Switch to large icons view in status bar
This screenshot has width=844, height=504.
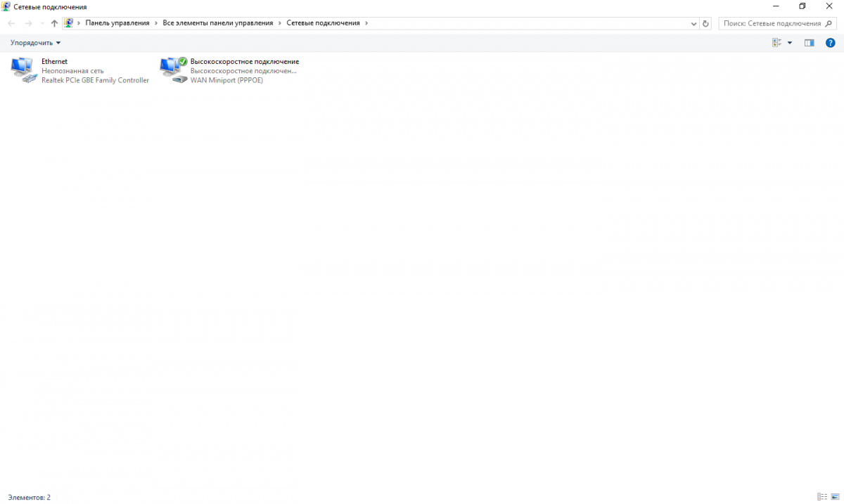click(835, 497)
